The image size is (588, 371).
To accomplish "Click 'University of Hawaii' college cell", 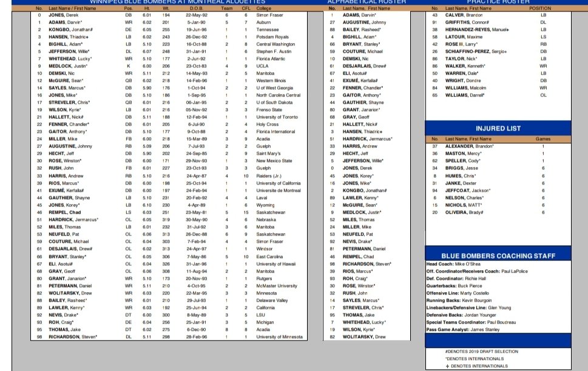I will pyautogui.click(x=276, y=264).
